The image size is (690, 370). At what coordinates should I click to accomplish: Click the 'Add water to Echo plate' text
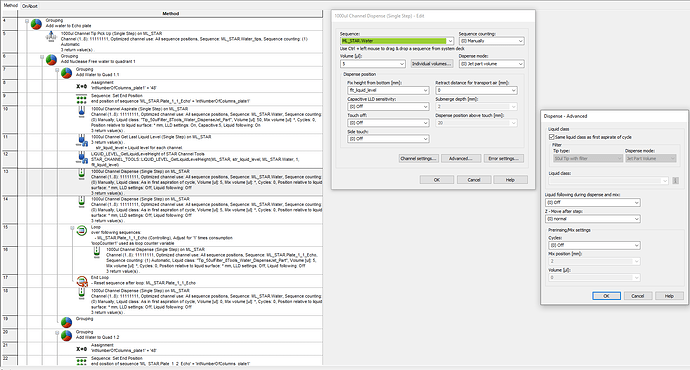[68, 26]
